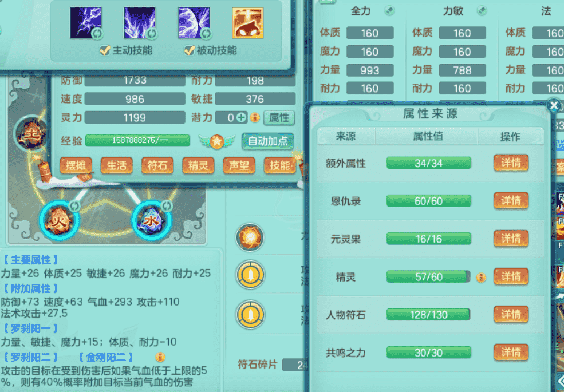Click the 水 water rune stone
Screen dimensions: 564x392
(x=151, y=220)
